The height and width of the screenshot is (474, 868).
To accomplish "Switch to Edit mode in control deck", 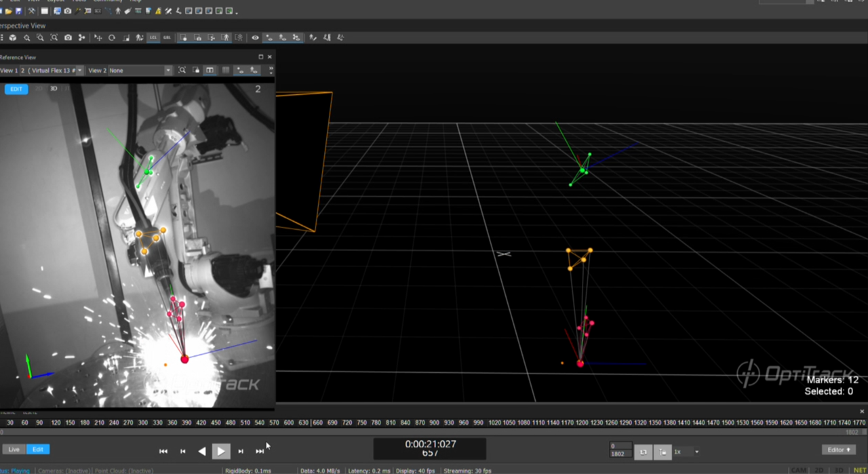I will coord(38,450).
